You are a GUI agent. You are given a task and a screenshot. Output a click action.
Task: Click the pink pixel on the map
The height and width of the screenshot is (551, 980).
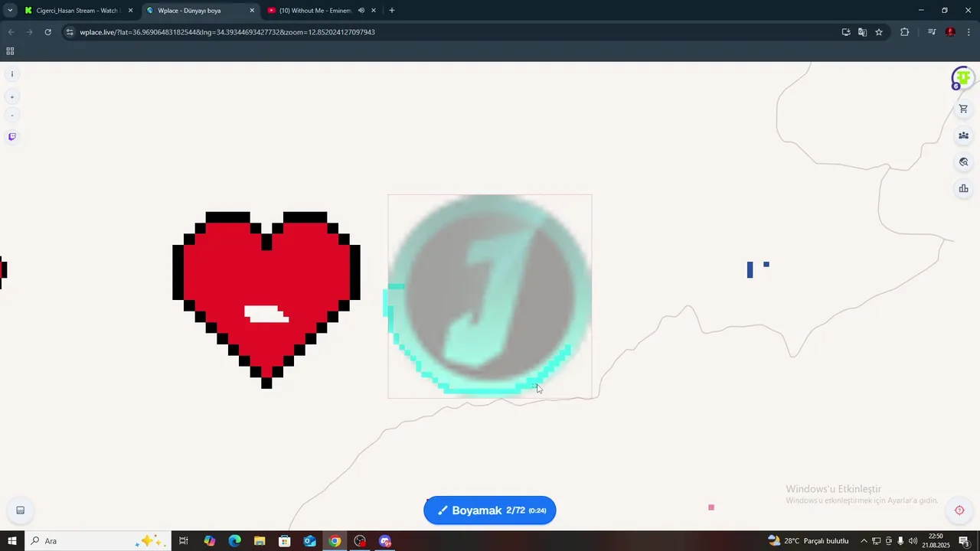pos(711,507)
